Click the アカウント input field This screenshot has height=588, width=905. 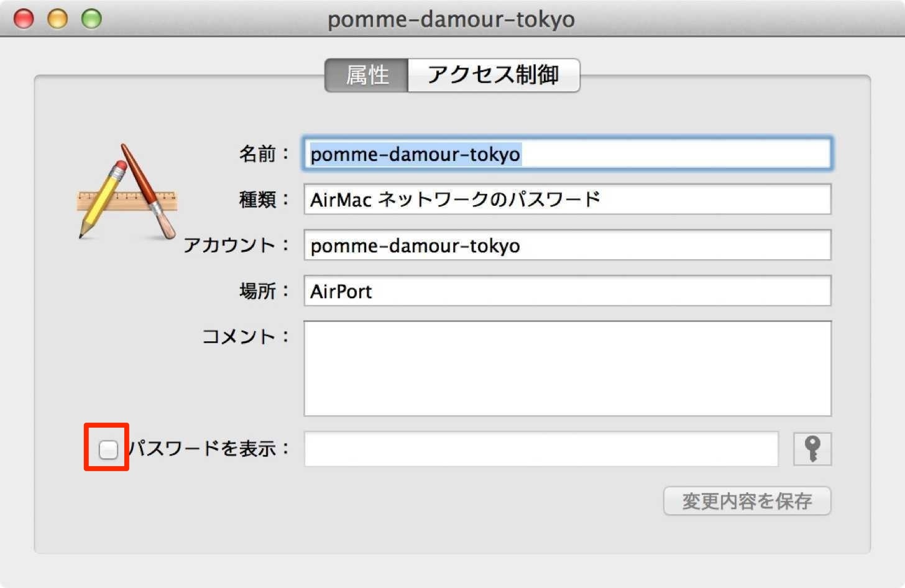pyautogui.click(x=567, y=245)
